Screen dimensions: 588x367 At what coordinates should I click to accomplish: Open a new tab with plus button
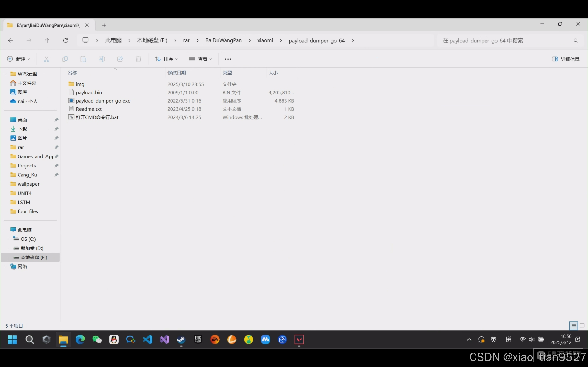click(x=104, y=25)
